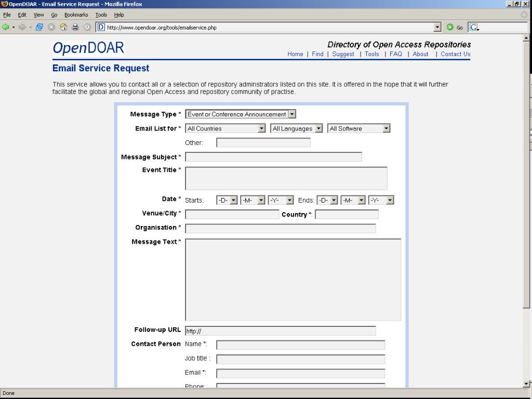The image size is (532, 399).
Task: Open the end date year dropdown
Action: coord(381,200)
